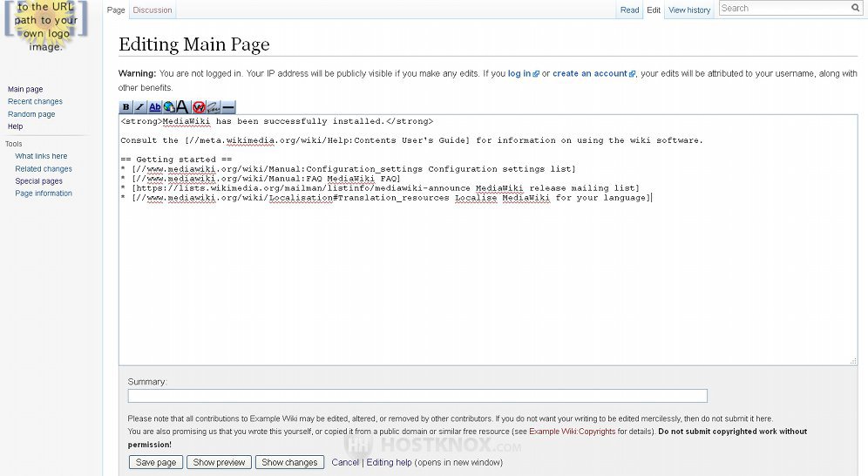
Task: Insert internal link with Ab icon
Action: point(154,107)
